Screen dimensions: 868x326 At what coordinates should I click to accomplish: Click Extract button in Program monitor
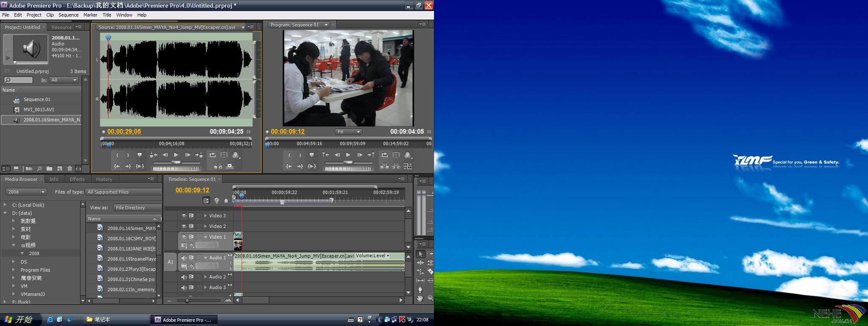click(396, 166)
